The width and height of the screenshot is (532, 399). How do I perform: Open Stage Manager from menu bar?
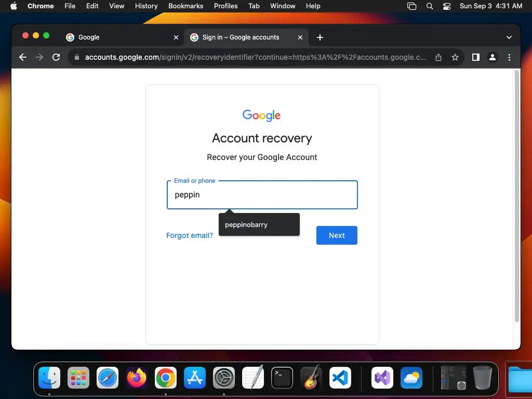(411, 6)
